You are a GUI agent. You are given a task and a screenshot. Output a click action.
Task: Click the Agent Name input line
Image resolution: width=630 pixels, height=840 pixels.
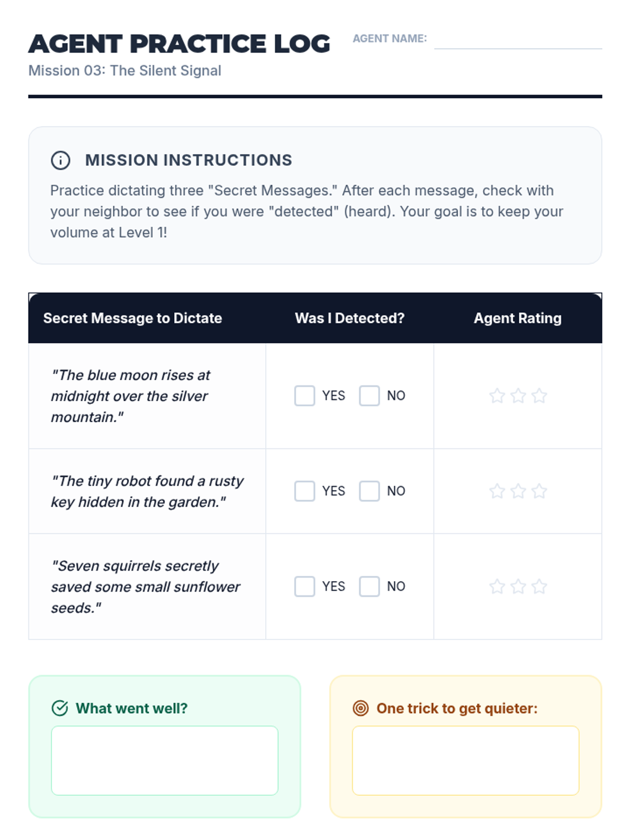click(518, 41)
